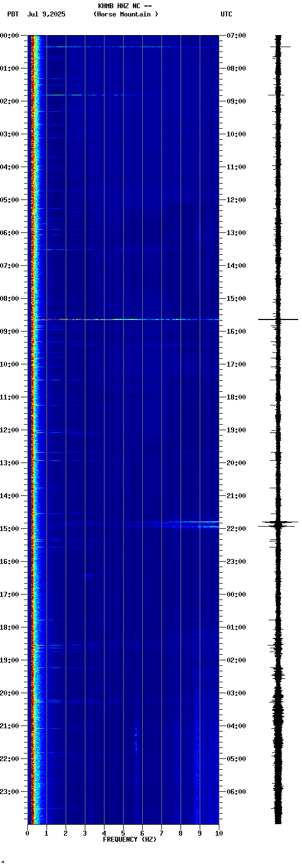Click the 20:00 PDT time label
Screen dimensions: 302x868
tap(9, 693)
